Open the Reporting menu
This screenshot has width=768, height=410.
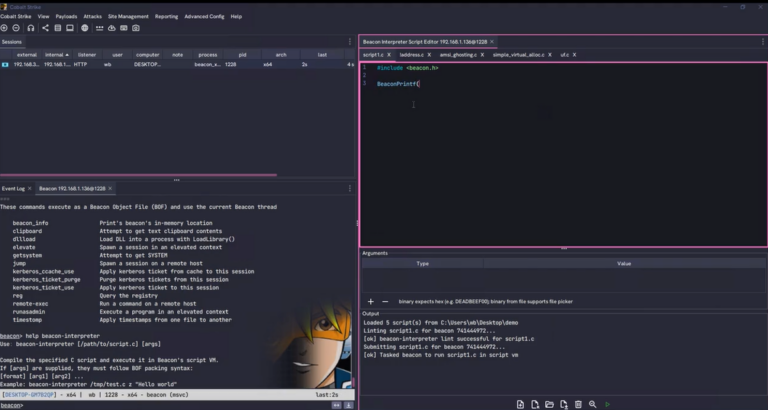coord(167,16)
